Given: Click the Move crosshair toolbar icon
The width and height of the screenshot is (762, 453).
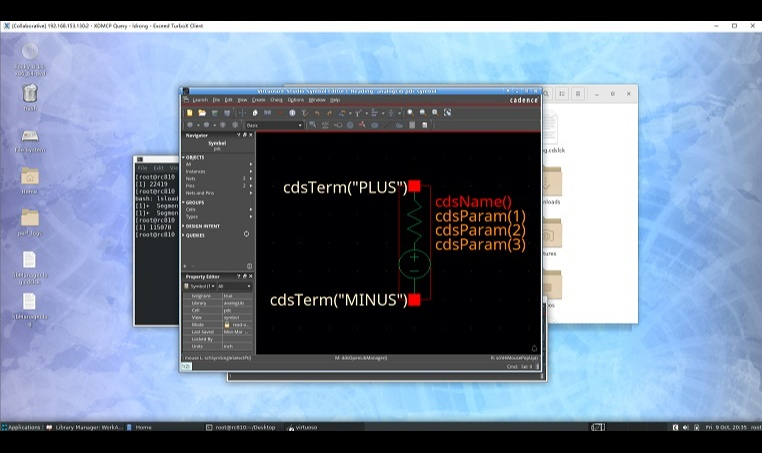Looking at the screenshot, I should coord(242,113).
